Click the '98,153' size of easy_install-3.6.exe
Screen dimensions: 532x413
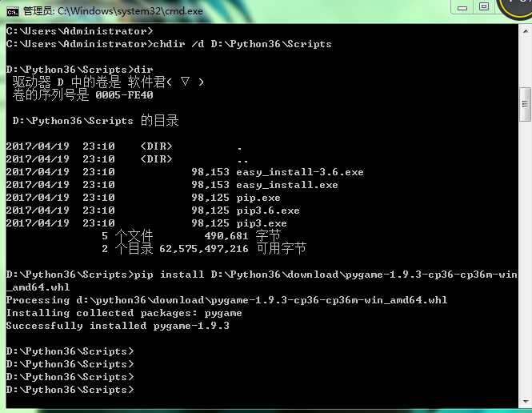click(x=210, y=172)
